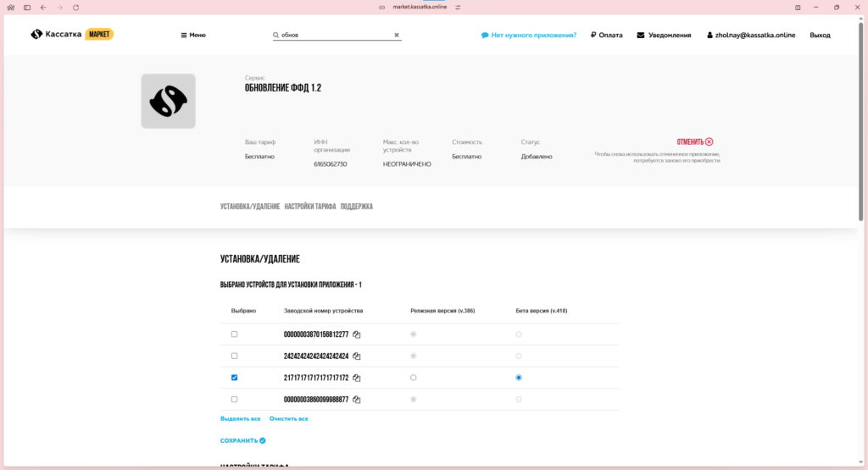The height and width of the screenshot is (470, 868).
Task: Open Уведомления notifications
Action: (664, 35)
